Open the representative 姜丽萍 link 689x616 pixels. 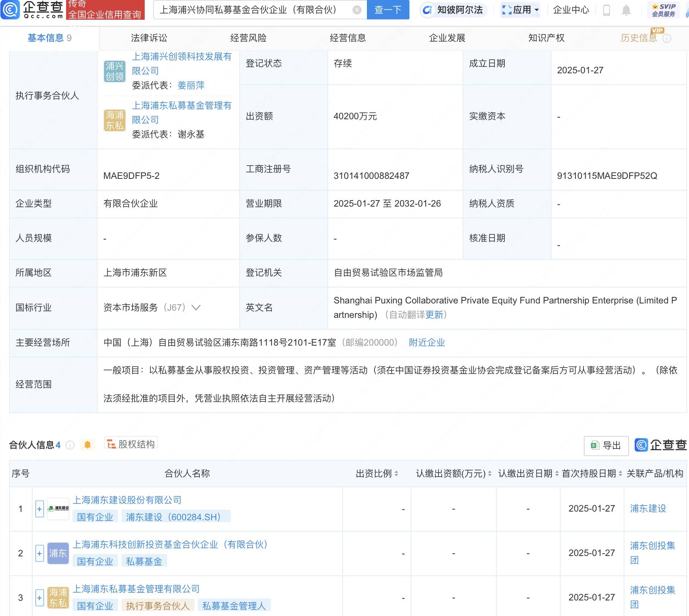pyautogui.click(x=191, y=85)
